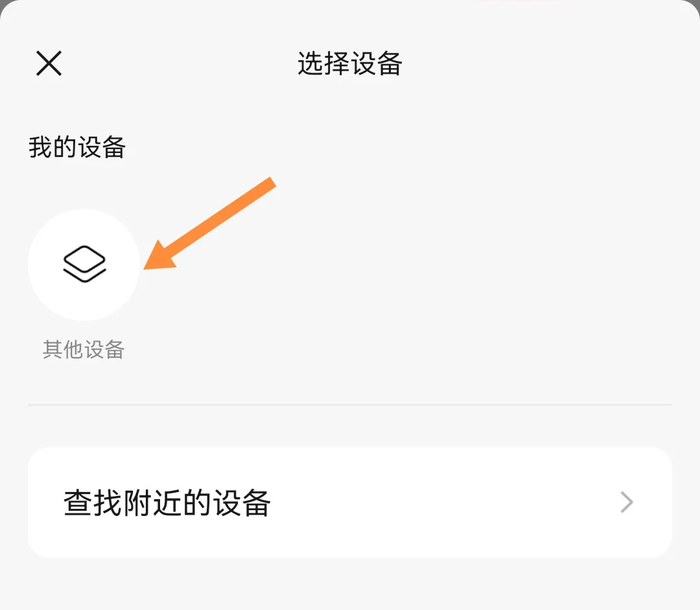Open the only device under 我的设备

(x=84, y=265)
